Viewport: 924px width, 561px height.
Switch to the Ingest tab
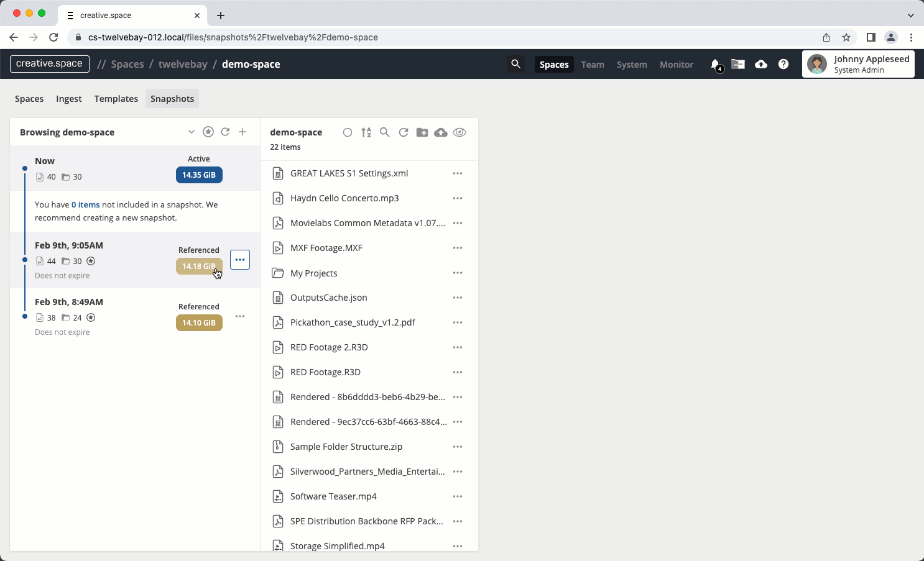tap(68, 99)
